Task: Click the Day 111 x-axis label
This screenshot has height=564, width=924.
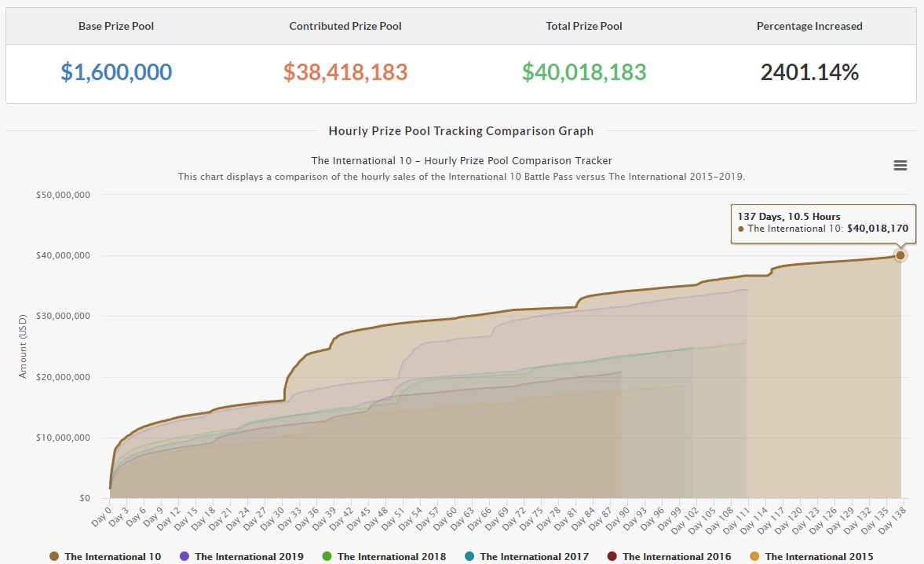Action: click(735, 518)
